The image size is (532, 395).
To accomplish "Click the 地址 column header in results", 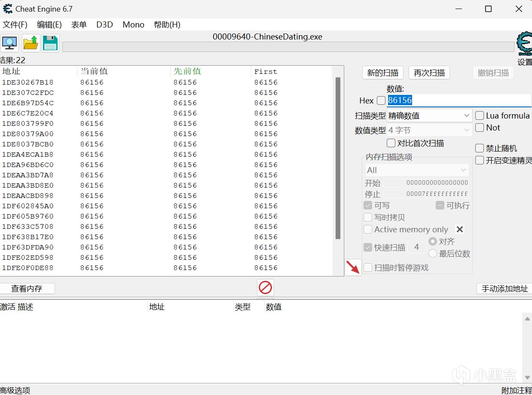I will point(39,71).
